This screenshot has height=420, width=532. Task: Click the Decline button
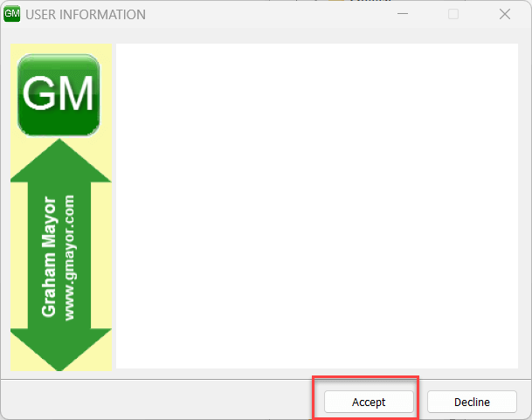coord(472,402)
